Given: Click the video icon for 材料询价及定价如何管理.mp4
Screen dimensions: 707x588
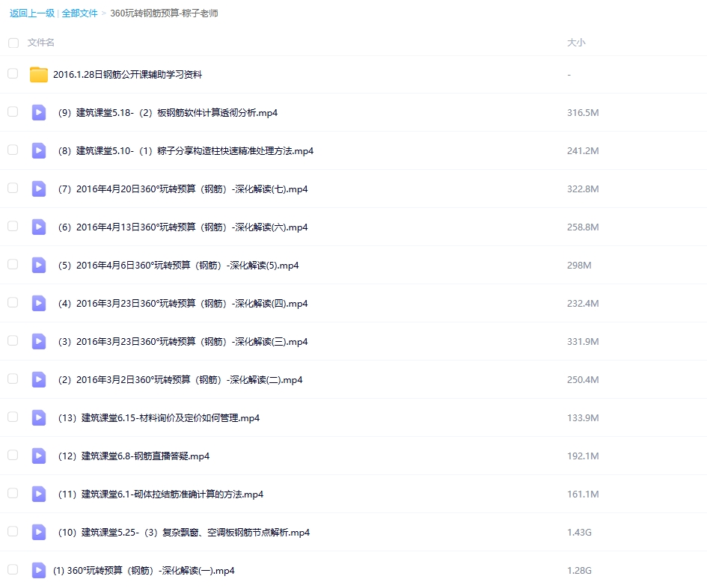Looking at the screenshot, I should point(38,417).
